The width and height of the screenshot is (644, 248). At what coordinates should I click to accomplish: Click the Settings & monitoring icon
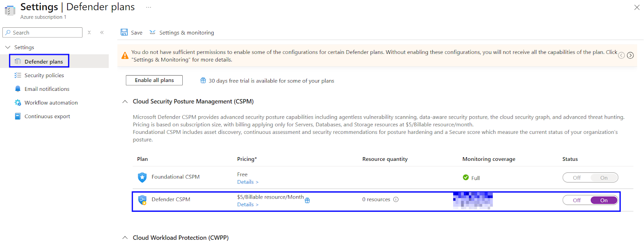tap(153, 32)
